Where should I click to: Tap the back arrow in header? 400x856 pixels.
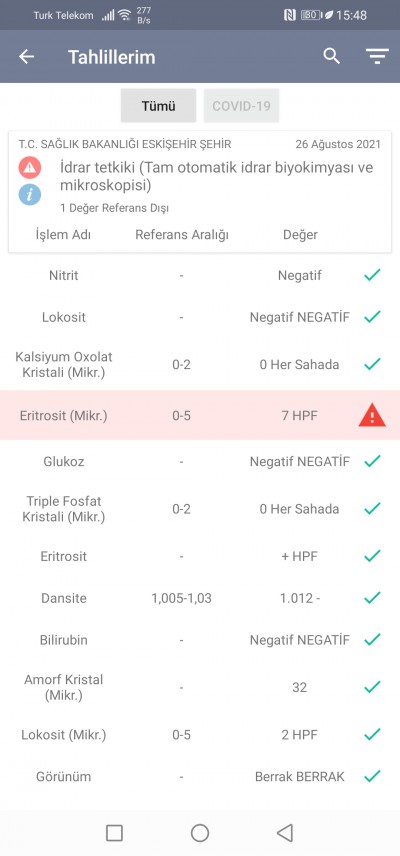tap(26, 57)
